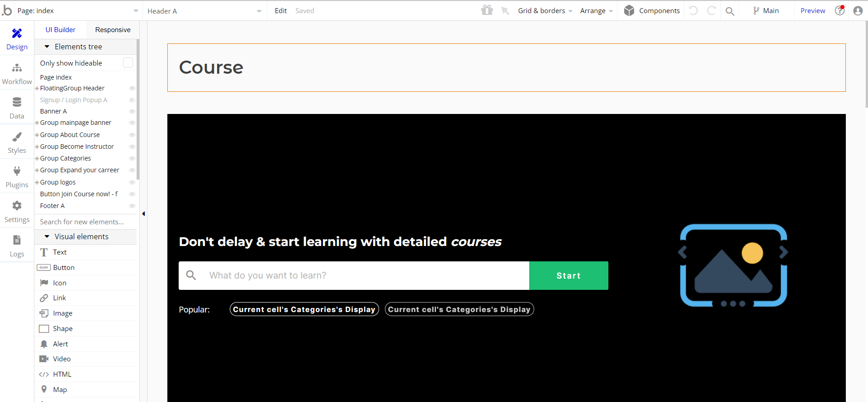Open the Settings gear icon
868x402 pixels.
pyautogui.click(x=17, y=206)
